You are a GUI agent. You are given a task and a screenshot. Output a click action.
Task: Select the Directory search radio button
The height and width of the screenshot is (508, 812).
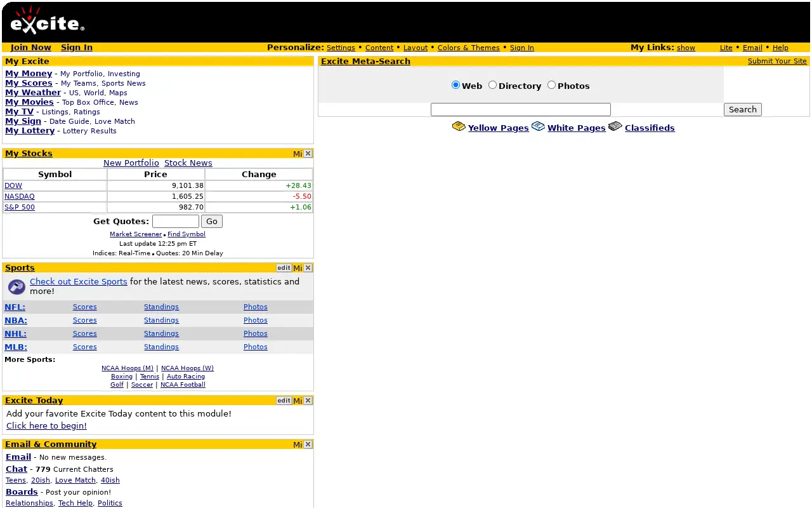coord(492,85)
